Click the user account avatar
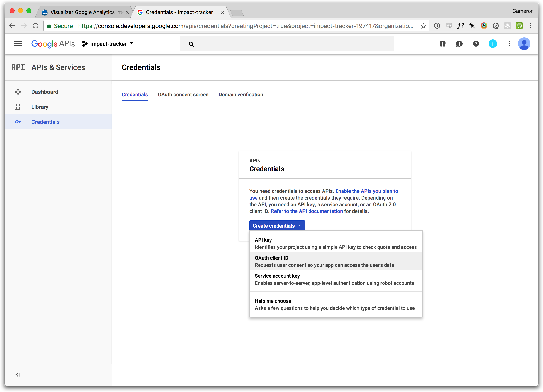Viewport: 543px width, 392px height. (x=524, y=44)
